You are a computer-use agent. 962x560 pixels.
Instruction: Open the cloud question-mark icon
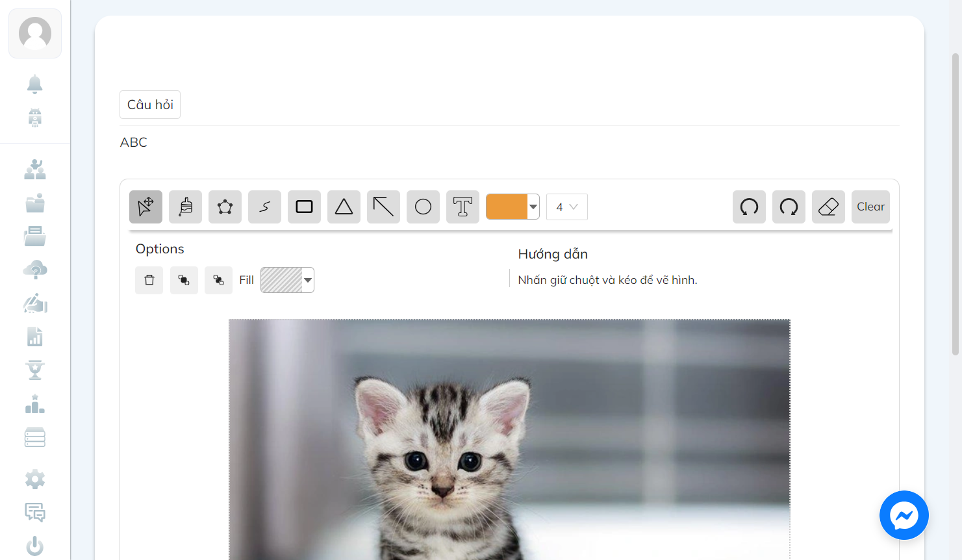coord(35,270)
